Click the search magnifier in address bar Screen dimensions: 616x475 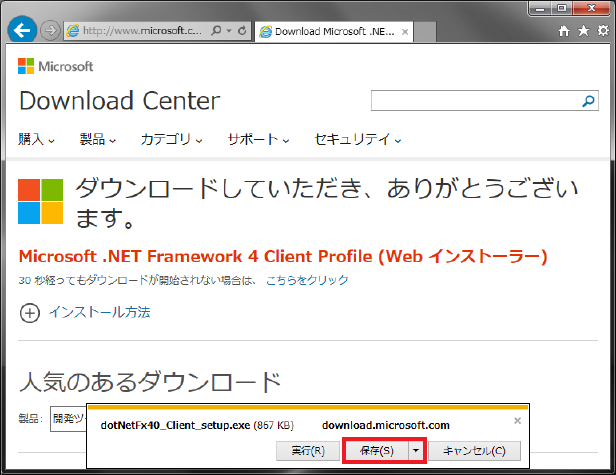click(x=216, y=30)
